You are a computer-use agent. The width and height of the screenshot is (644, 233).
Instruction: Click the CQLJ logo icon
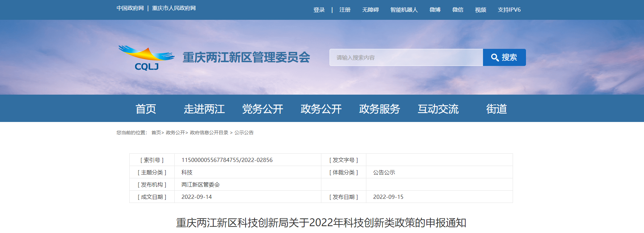[146, 58]
